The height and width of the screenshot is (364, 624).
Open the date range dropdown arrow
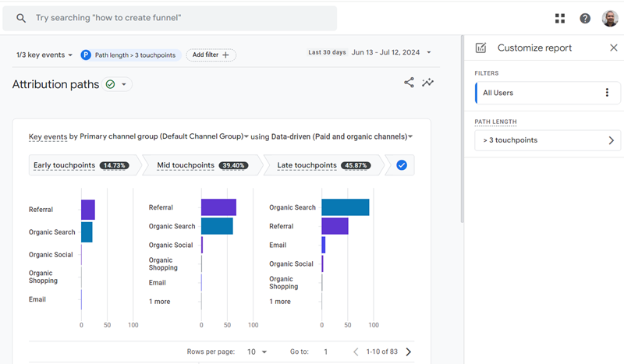428,52
